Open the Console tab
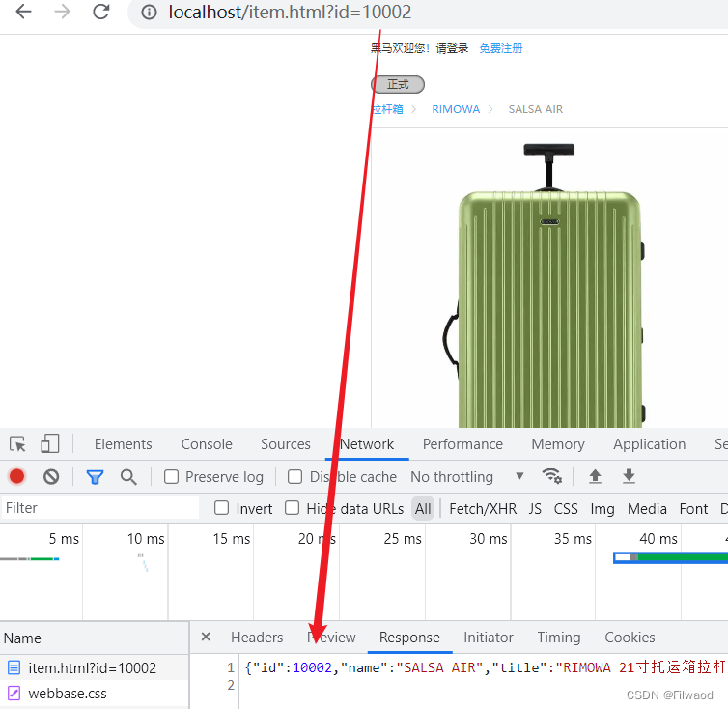Image resolution: width=728 pixels, height=709 pixels. pos(207,444)
